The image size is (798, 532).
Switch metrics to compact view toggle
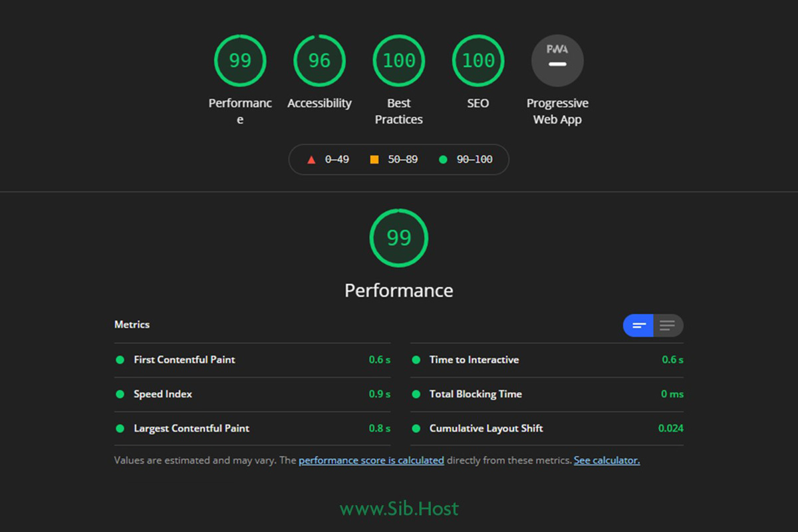click(x=638, y=325)
